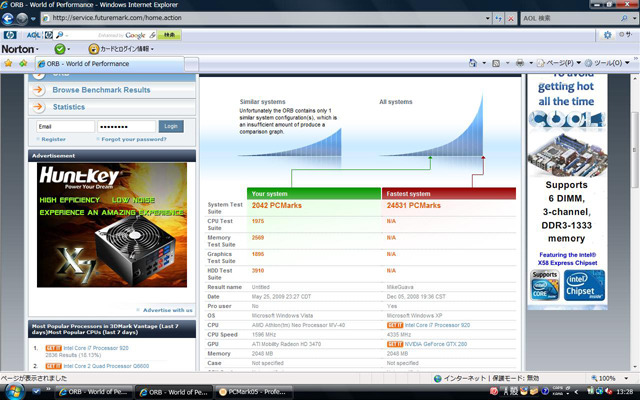Open the Norton card and login info dropdown

121,49
